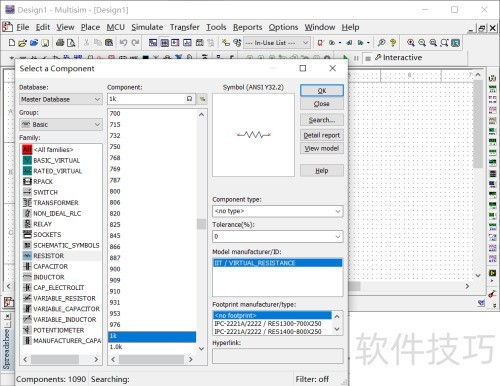
Task: Select IIT / VIRTUAL_RESISTANCE model entry
Action: [x=277, y=263]
